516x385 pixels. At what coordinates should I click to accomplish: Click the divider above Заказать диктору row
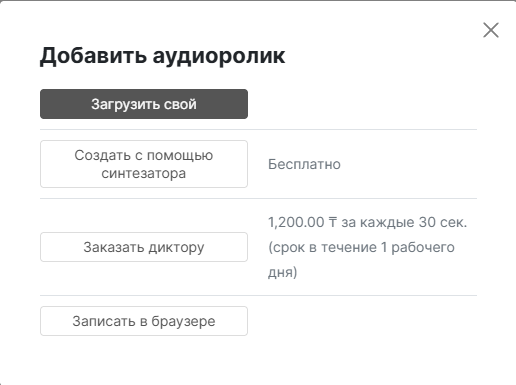point(258,198)
